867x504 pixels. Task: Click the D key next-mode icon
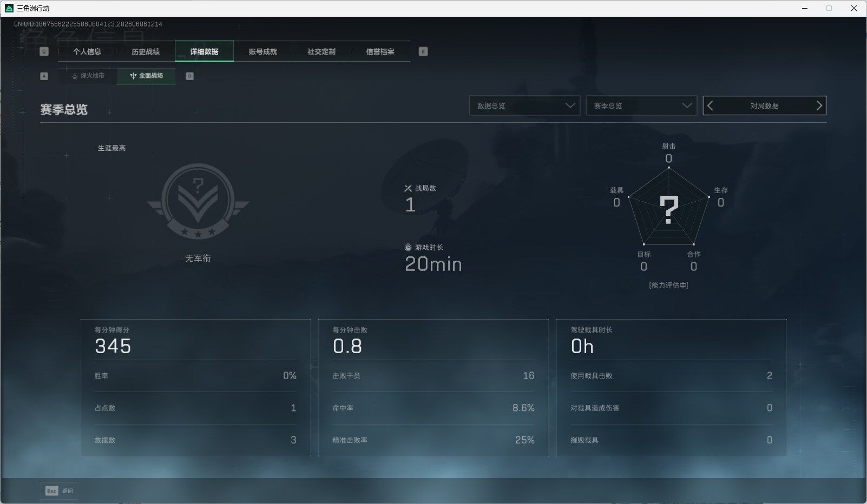tap(189, 76)
